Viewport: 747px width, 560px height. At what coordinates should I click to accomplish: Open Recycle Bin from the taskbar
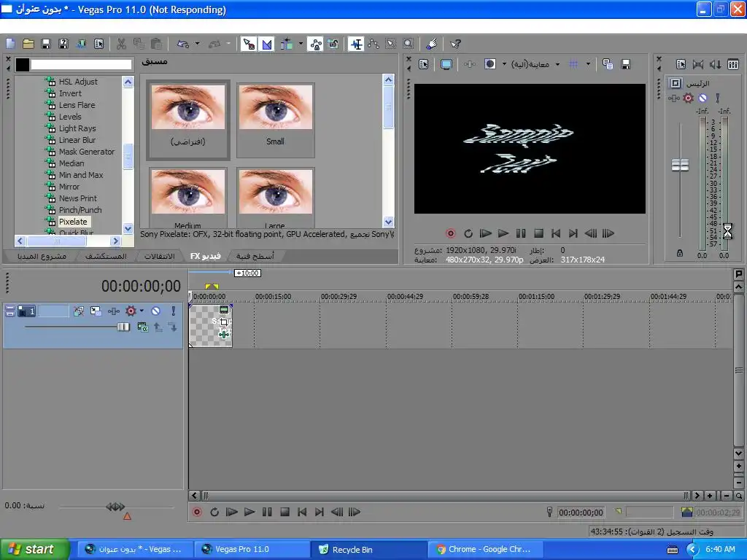coord(368,550)
